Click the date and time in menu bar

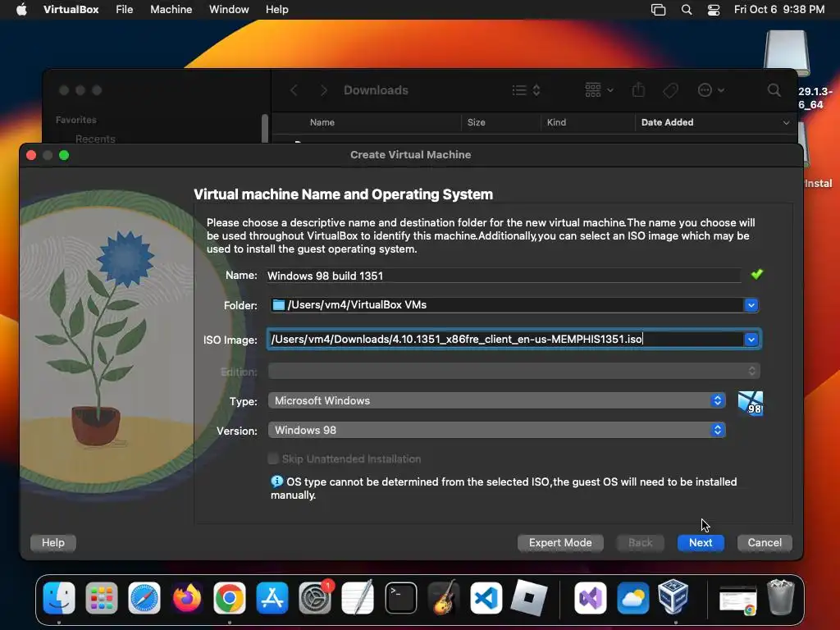[x=779, y=10]
